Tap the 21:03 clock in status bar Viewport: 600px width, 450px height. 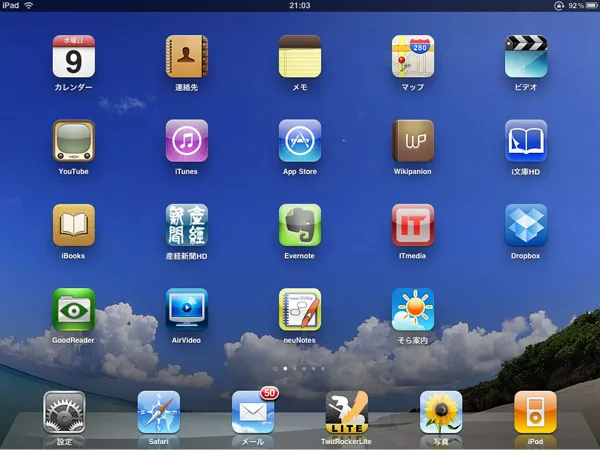[300, 5]
